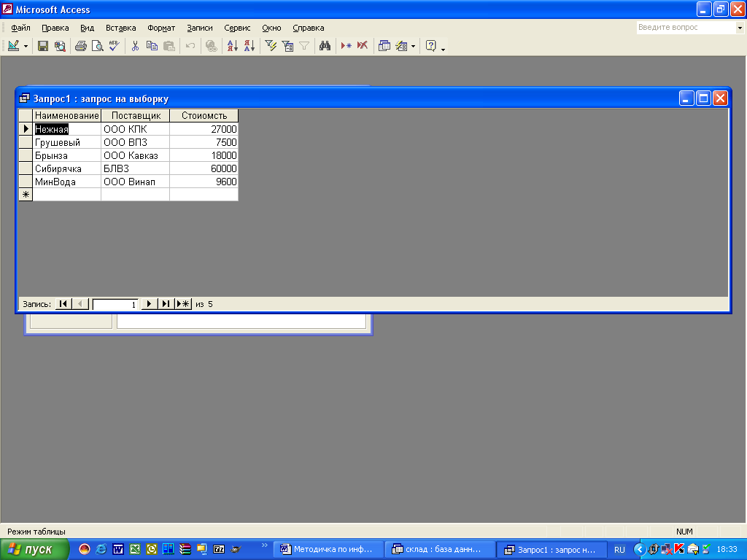Image resolution: width=747 pixels, height=560 pixels.
Task: Open the Формат menu
Action: [161, 28]
